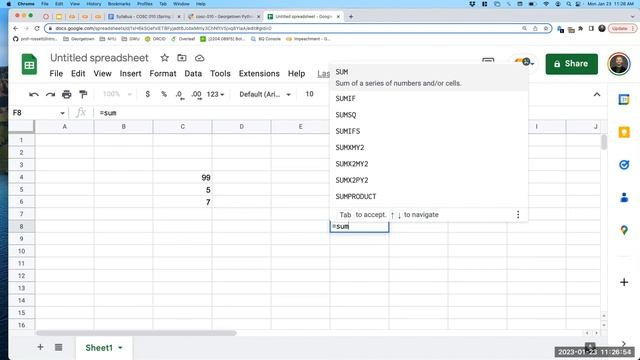Select cell containing 99

coord(182,178)
